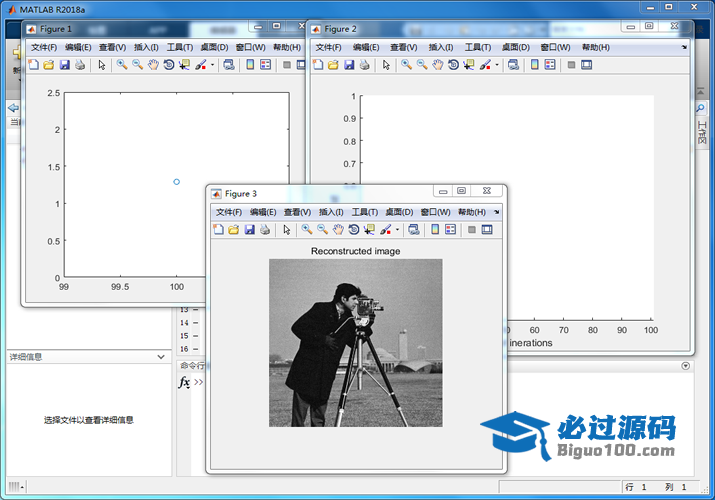The height and width of the screenshot is (500, 715).
Task: Select Pan hand tool in Figure 3
Action: pyautogui.click(x=338, y=229)
